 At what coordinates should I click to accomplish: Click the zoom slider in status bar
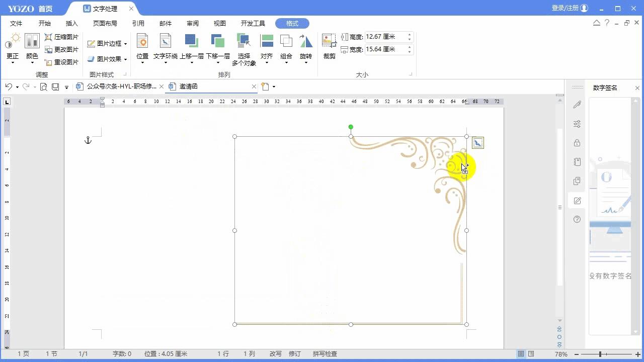600,354
